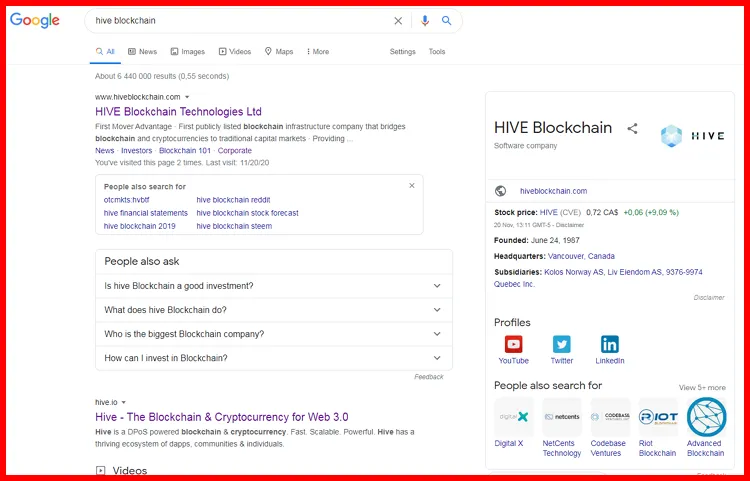Click the globe icon beside hiveblockchain.com
This screenshot has width=750, height=481.
500,191
